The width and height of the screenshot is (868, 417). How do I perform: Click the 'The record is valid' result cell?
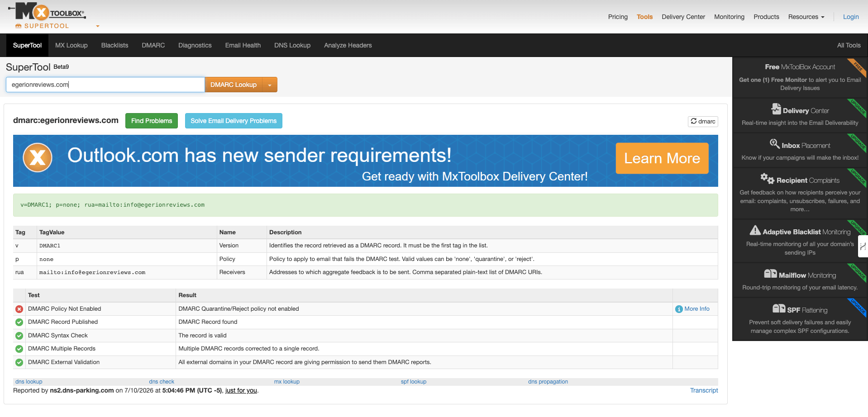click(424, 336)
